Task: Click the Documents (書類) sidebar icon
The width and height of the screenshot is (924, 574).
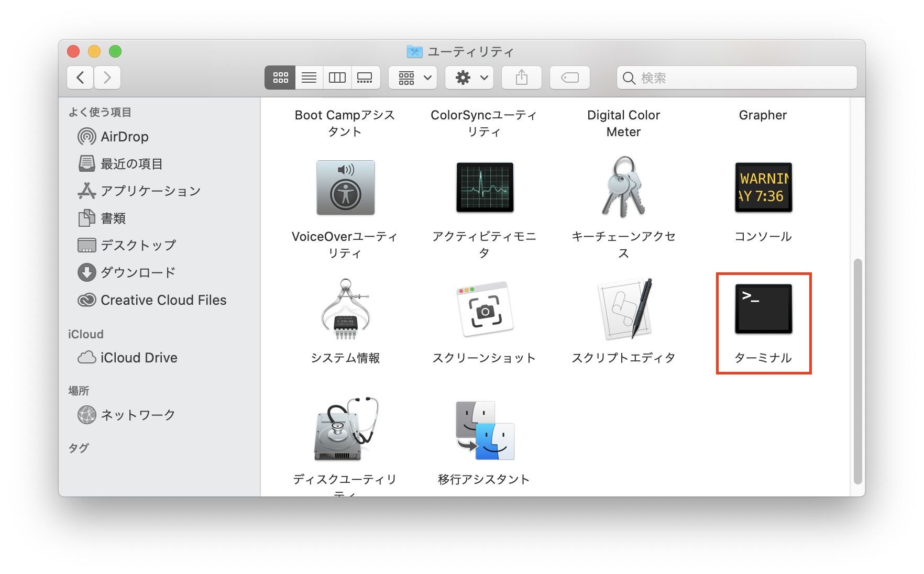Action: pyautogui.click(x=87, y=218)
